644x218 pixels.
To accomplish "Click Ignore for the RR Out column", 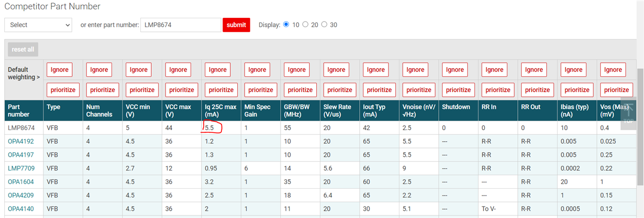I will (x=534, y=70).
